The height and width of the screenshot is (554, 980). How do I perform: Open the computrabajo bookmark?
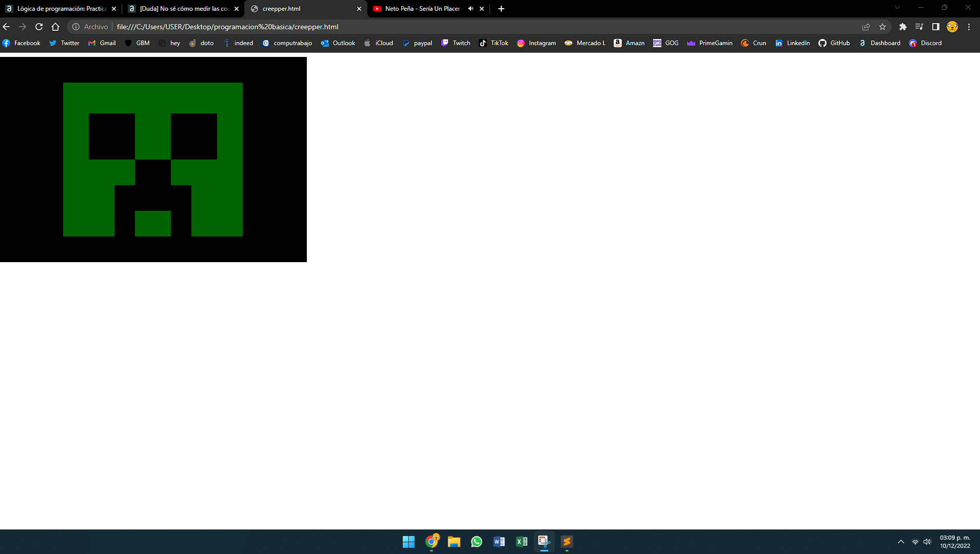pos(287,43)
